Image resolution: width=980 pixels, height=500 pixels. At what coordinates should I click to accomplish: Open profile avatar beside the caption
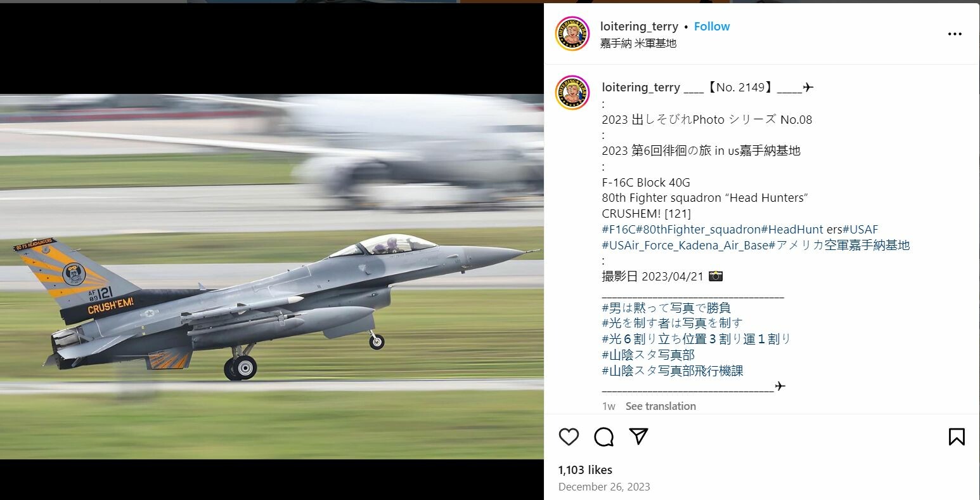click(572, 93)
